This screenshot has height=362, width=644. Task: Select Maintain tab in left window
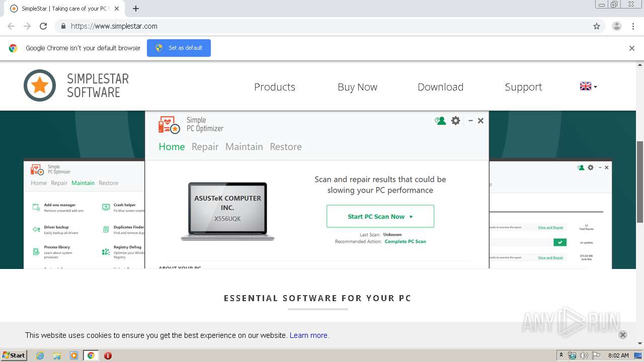83,183
